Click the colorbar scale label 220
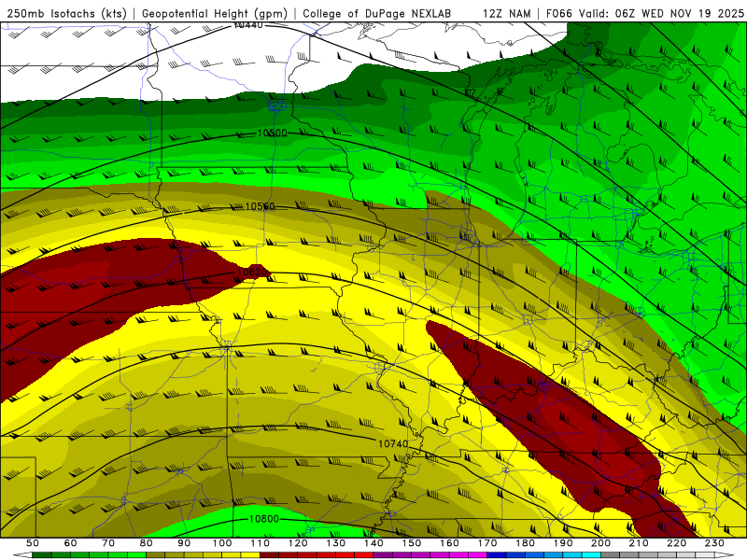747x560 pixels. [676, 543]
